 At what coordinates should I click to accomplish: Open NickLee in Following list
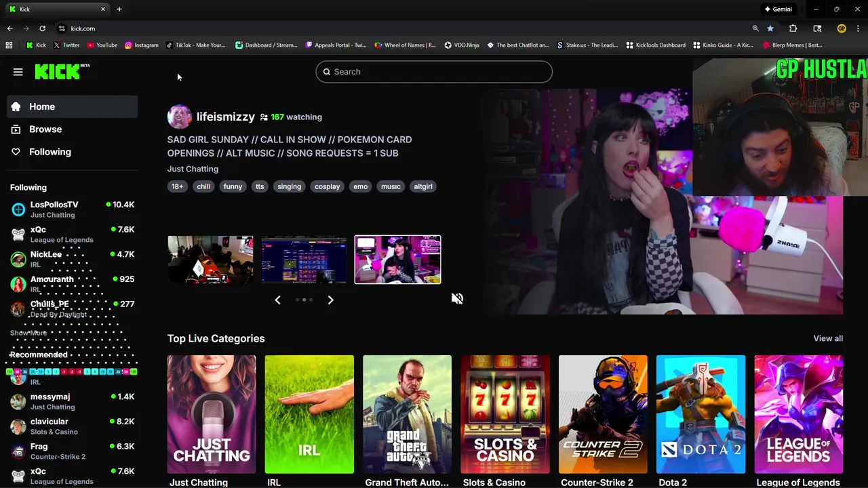tap(73, 259)
